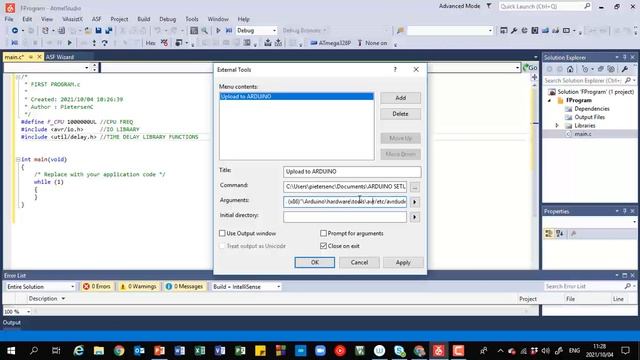This screenshot has height=360, width=640.
Task: Switch to the ASF Wizard tab
Action: [x=60, y=57]
